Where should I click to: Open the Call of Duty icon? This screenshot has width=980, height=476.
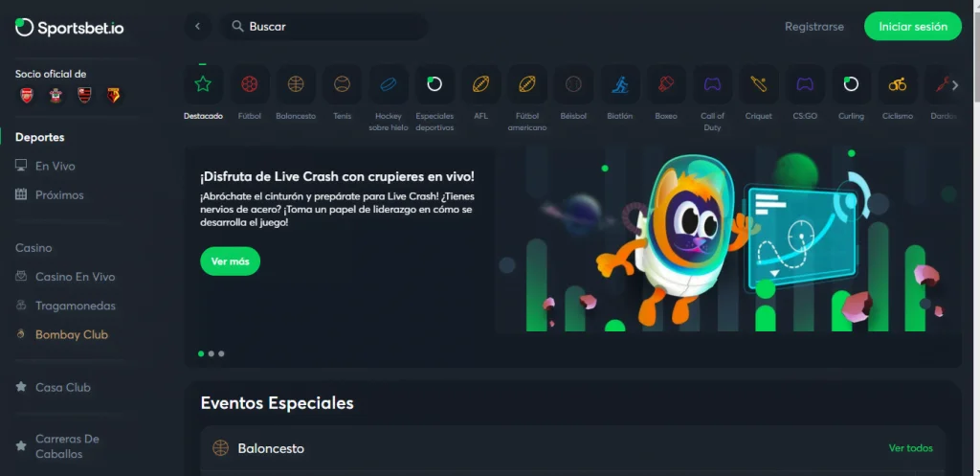tap(712, 84)
